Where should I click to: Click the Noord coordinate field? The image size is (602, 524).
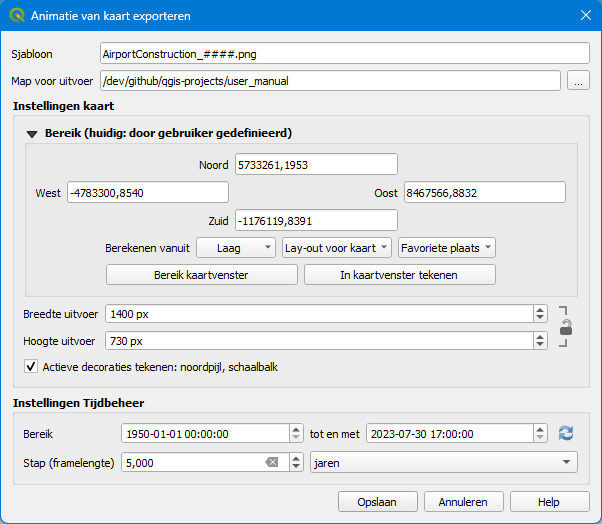(315, 164)
